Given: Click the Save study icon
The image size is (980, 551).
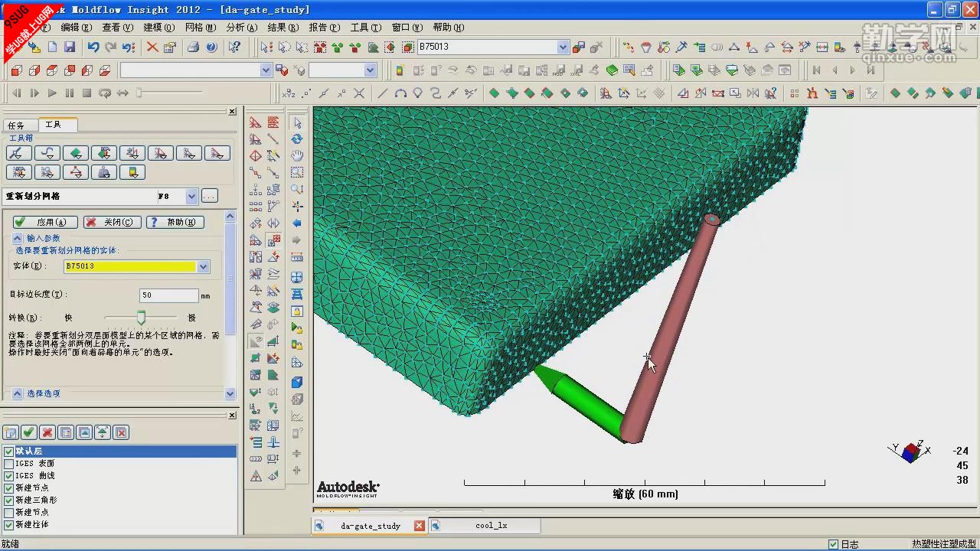Looking at the screenshot, I should point(70,47).
